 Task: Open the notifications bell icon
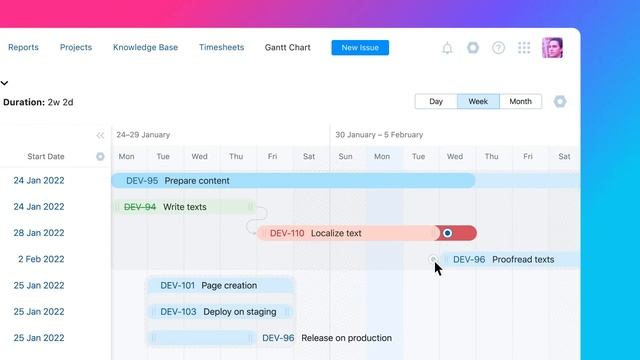(x=447, y=48)
